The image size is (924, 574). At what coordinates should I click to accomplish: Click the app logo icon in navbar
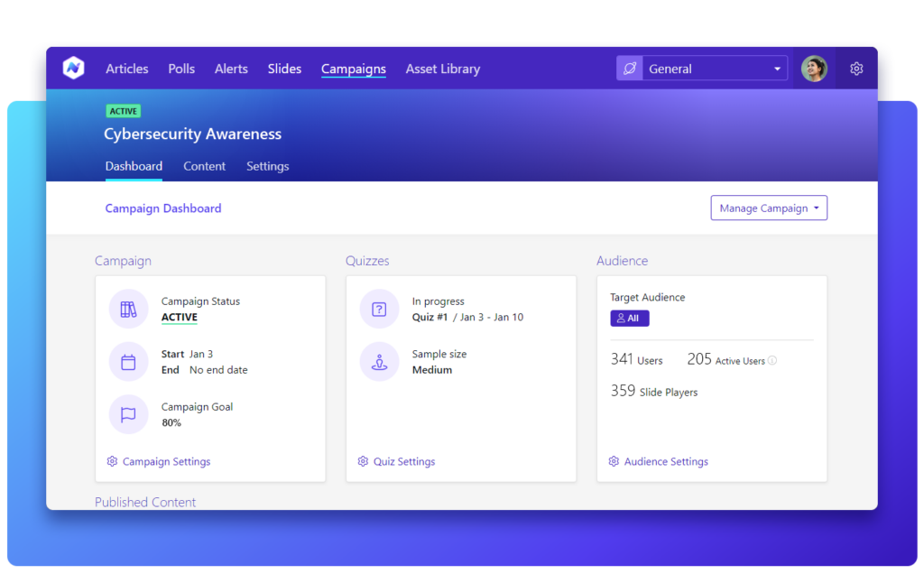point(73,68)
